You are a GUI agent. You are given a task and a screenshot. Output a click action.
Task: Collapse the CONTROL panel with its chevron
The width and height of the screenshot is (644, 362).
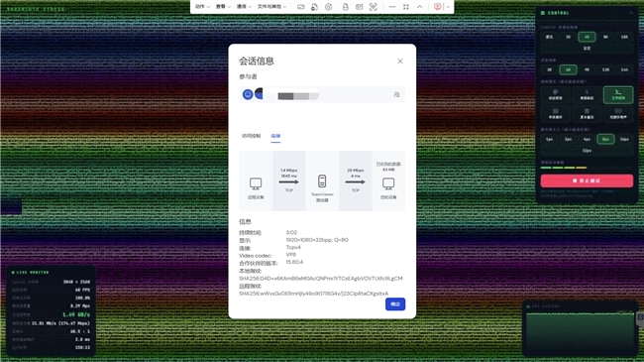coord(631,13)
